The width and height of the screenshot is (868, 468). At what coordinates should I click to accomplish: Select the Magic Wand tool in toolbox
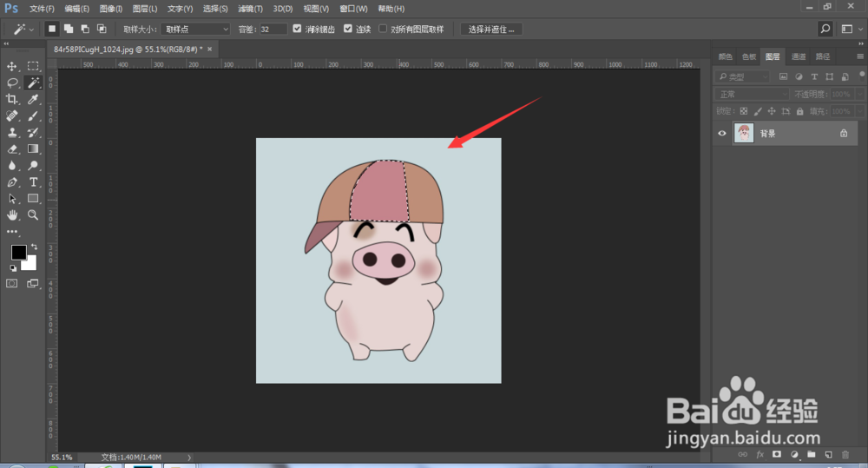tap(33, 83)
